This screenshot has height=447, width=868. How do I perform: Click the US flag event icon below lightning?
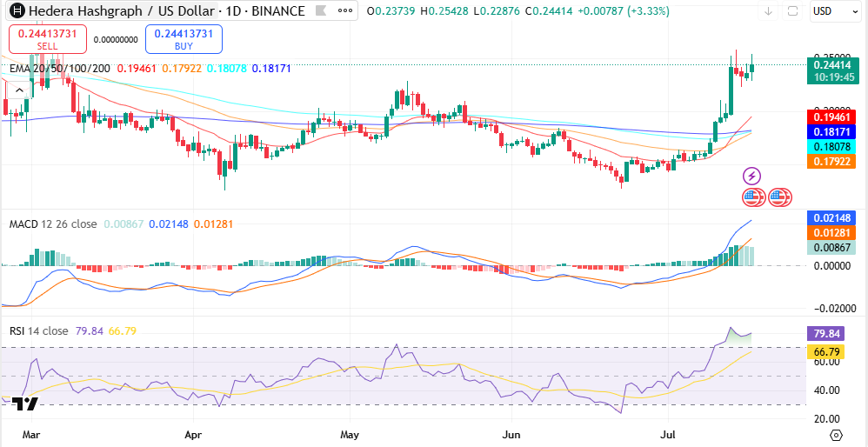(x=753, y=197)
